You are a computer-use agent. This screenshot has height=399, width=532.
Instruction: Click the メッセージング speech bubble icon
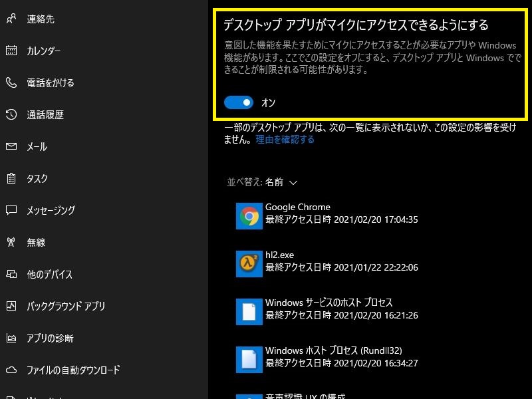click(11, 210)
